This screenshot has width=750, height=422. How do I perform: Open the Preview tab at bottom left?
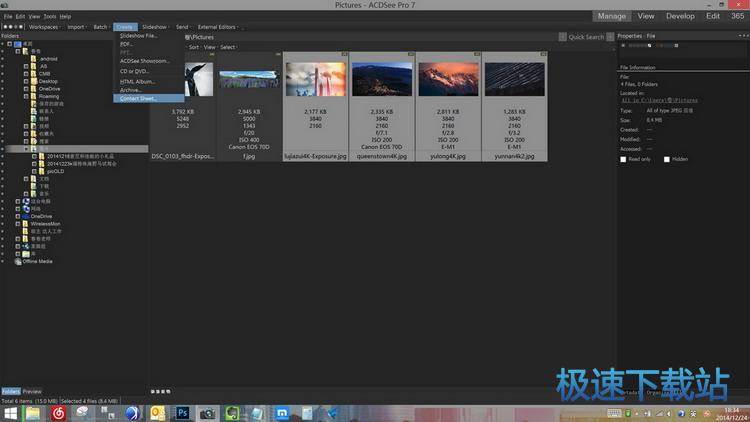[x=32, y=391]
